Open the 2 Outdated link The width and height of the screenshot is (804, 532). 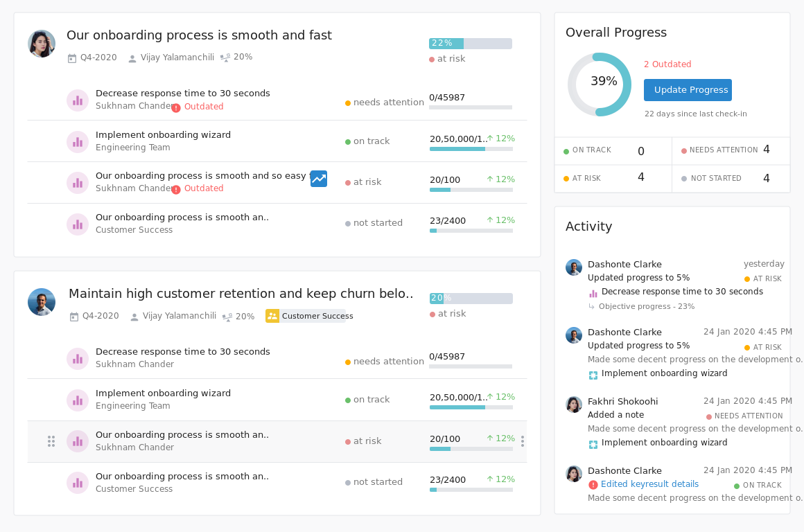667,64
